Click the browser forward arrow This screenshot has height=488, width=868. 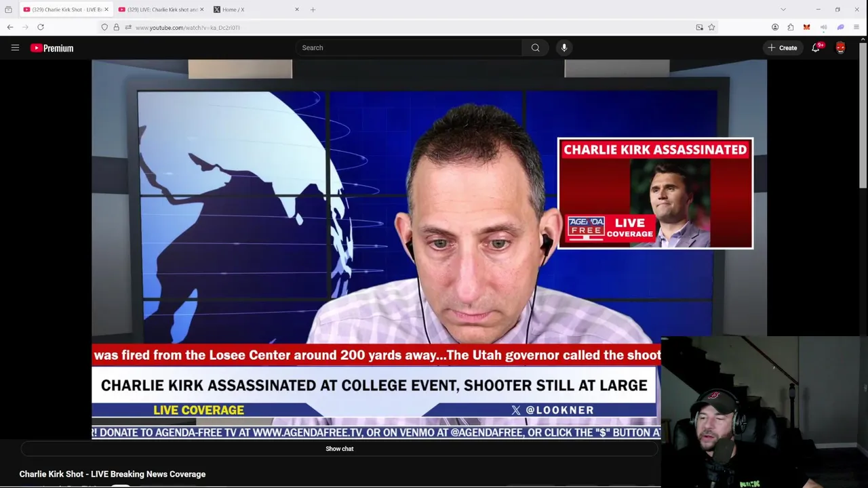pyautogui.click(x=25, y=27)
